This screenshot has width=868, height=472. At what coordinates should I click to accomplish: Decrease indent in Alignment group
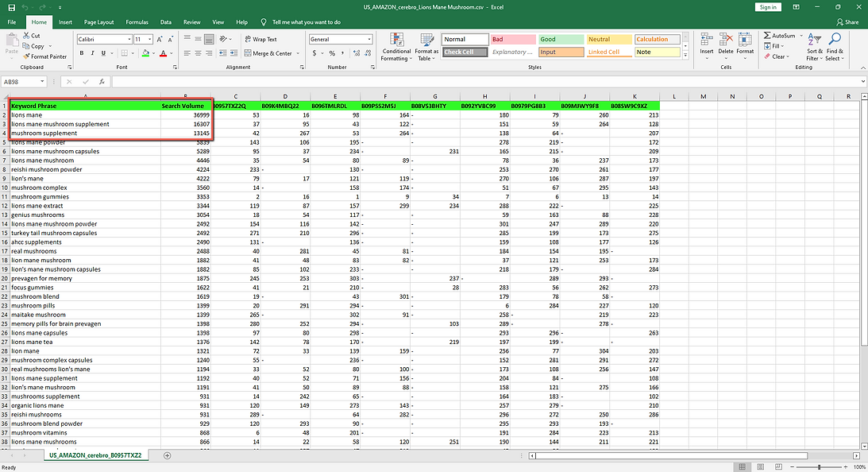click(x=222, y=53)
